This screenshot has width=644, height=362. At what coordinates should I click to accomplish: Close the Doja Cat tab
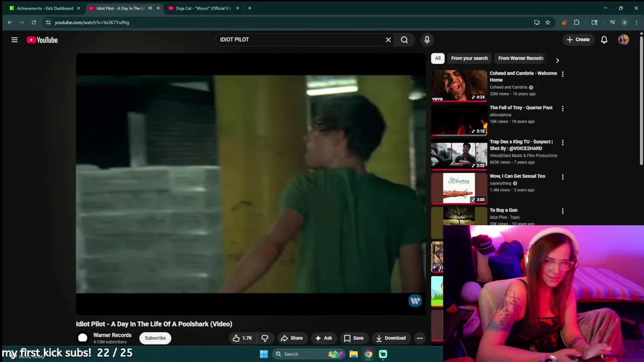click(x=238, y=8)
